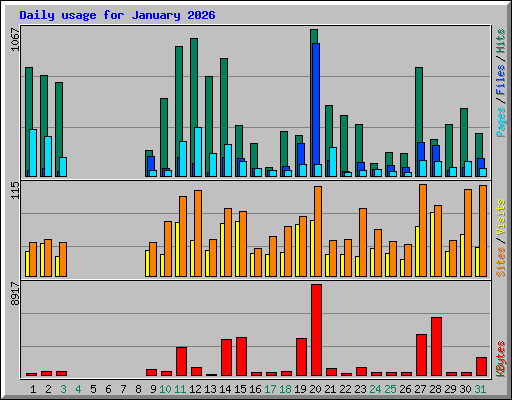Screen dimensions: 512x400
Task: Click the green Hits bar for day 12
Action: click(x=194, y=83)
